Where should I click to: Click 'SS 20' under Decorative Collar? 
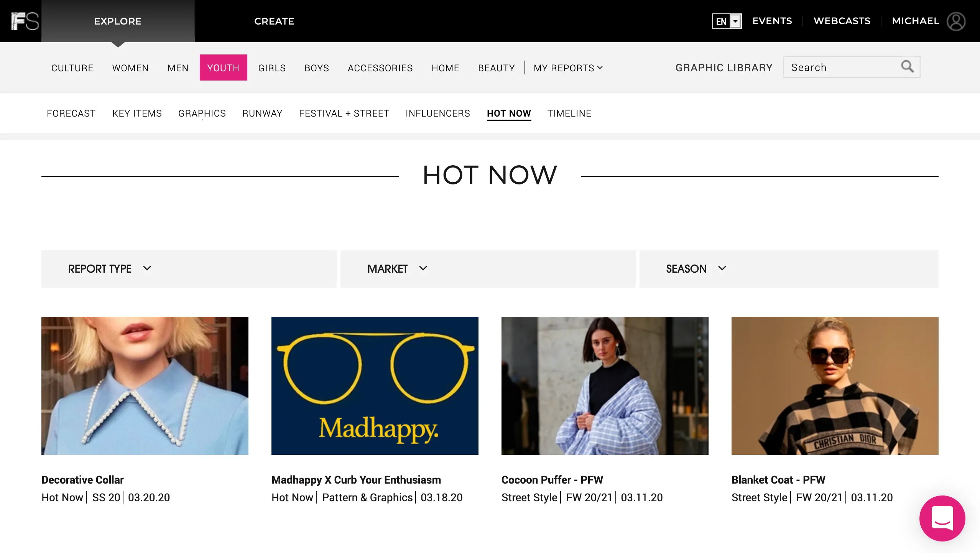click(x=106, y=497)
